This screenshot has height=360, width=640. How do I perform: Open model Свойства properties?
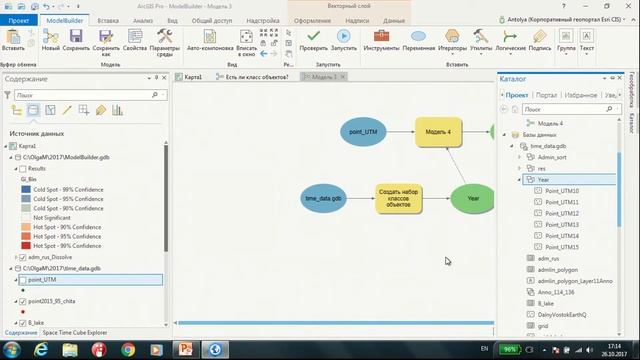(x=135, y=40)
